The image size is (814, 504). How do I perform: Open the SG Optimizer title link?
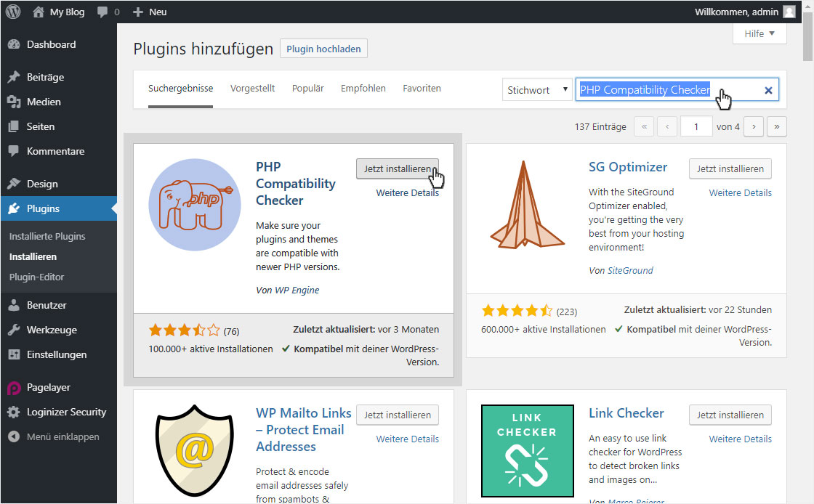point(628,167)
